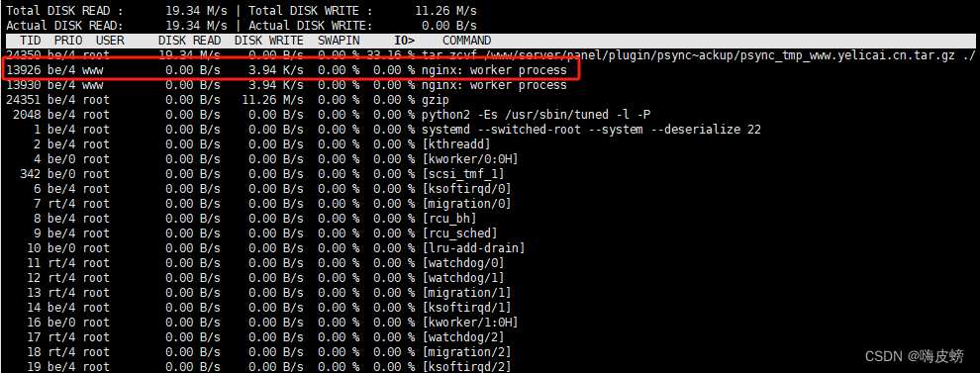Select the systemd --switched-root command text
Viewport: 980px width, 373px height.
tap(591, 130)
